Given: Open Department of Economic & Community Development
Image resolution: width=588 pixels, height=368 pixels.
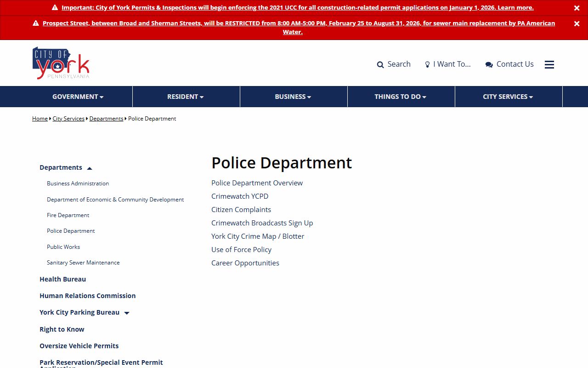Looking at the screenshot, I should coord(115,200).
